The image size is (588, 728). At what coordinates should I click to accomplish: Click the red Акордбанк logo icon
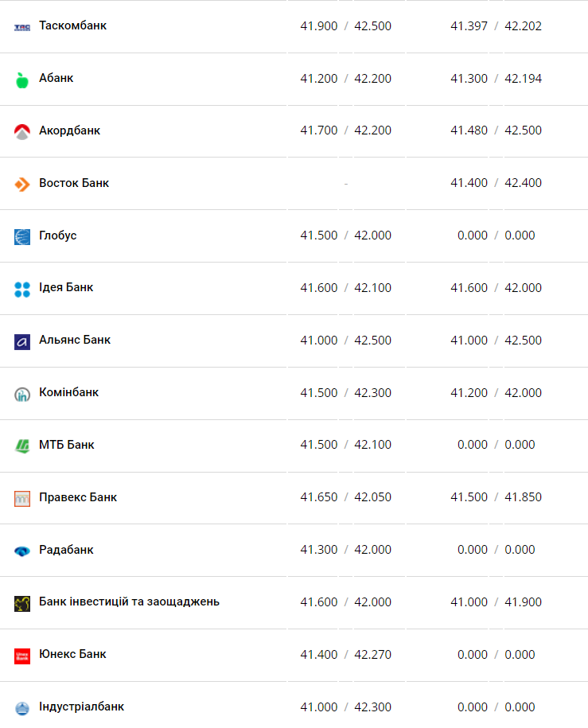(x=22, y=132)
